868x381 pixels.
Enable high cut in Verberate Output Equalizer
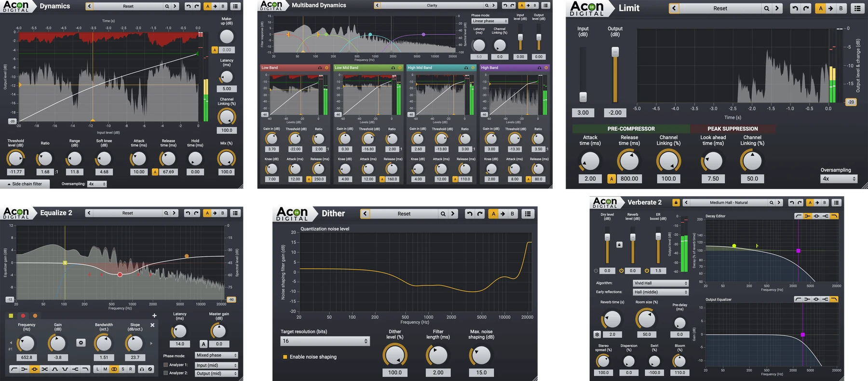tap(834, 299)
